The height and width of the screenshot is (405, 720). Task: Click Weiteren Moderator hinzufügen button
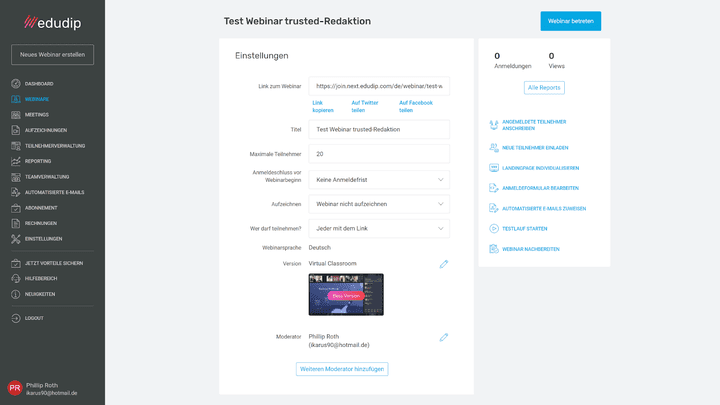coord(342,369)
